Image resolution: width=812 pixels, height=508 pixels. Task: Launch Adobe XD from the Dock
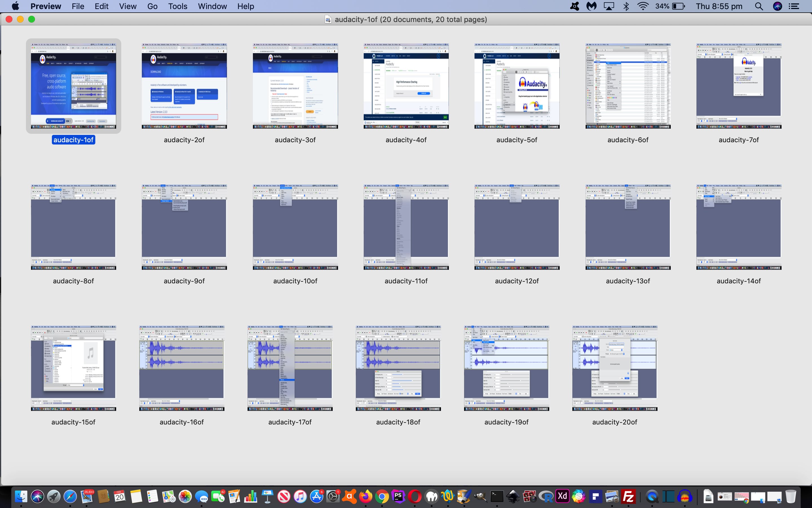[562, 496]
